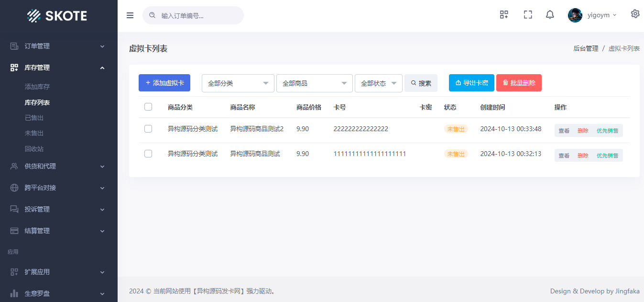
Task: Open the 全部状态 status dropdown
Action: coord(378,83)
